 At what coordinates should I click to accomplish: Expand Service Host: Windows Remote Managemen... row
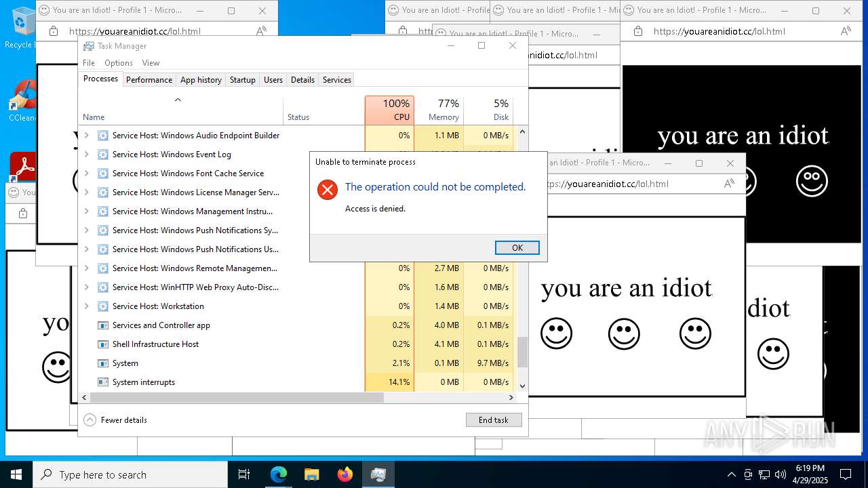click(86, 268)
